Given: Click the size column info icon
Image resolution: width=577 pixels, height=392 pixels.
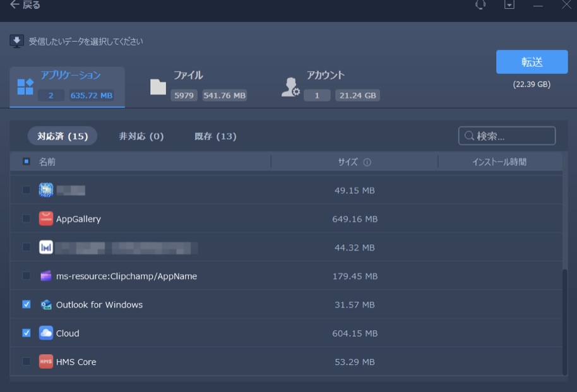Looking at the screenshot, I should (367, 162).
